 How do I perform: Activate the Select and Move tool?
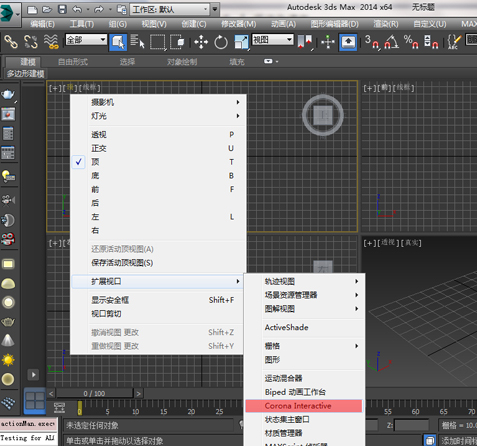point(201,42)
